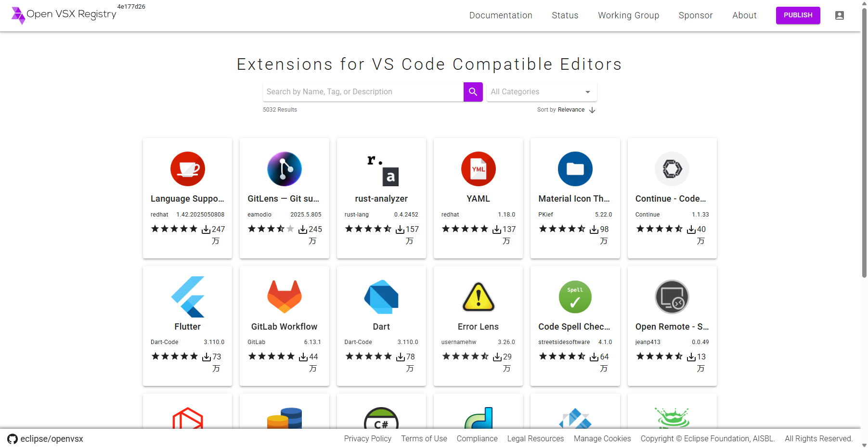This screenshot has width=868, height=448.
Task: Open the All Categories dropdown
Action: (542, 92)
